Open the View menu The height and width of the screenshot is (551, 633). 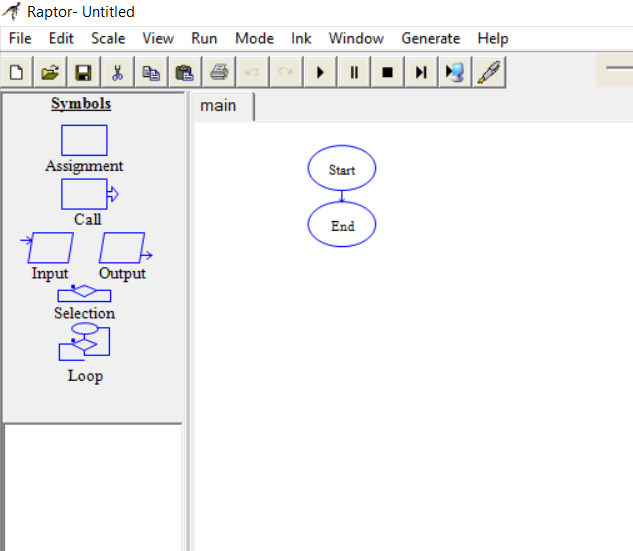coord(158,39)
